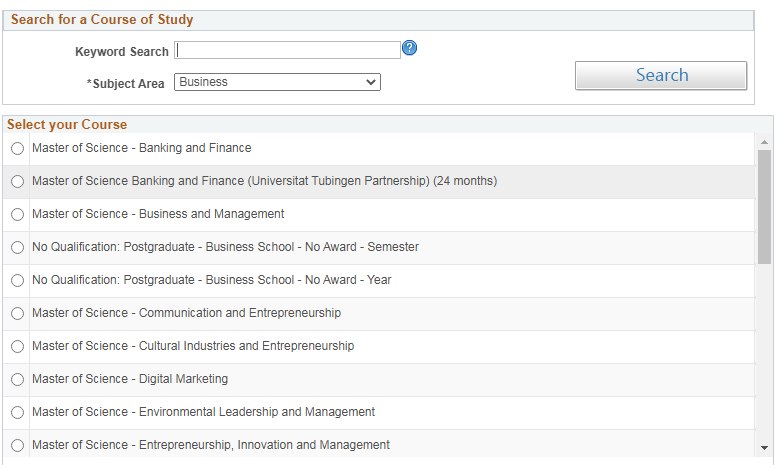Click the Digital Marketing course row text
This screenshot has height=465, width=782.
(130, 379)
